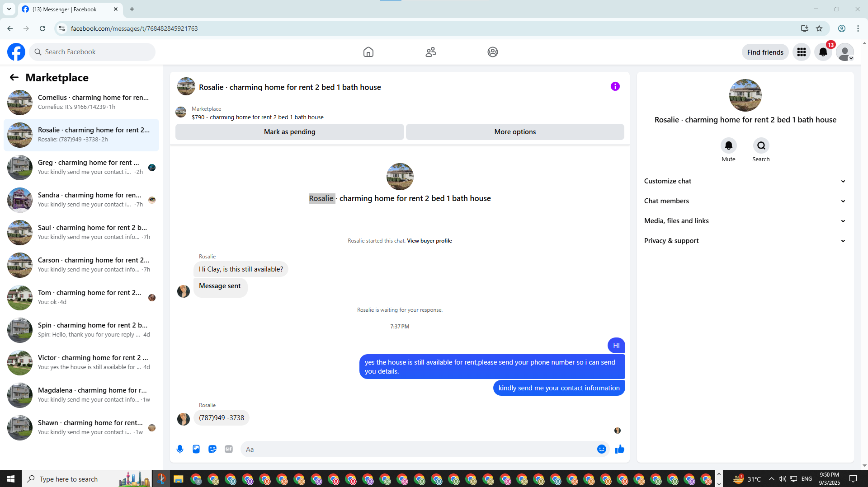The height and width of the screenshot is (487, 868).
Task: Click the address bar URL
Action: pyautogui.click(x=134, y=28)
